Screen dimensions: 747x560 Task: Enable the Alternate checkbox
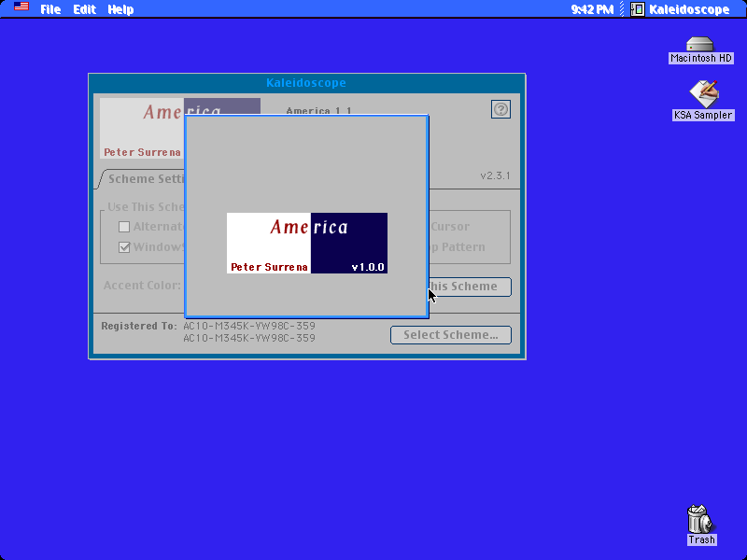tap(124, 227)
